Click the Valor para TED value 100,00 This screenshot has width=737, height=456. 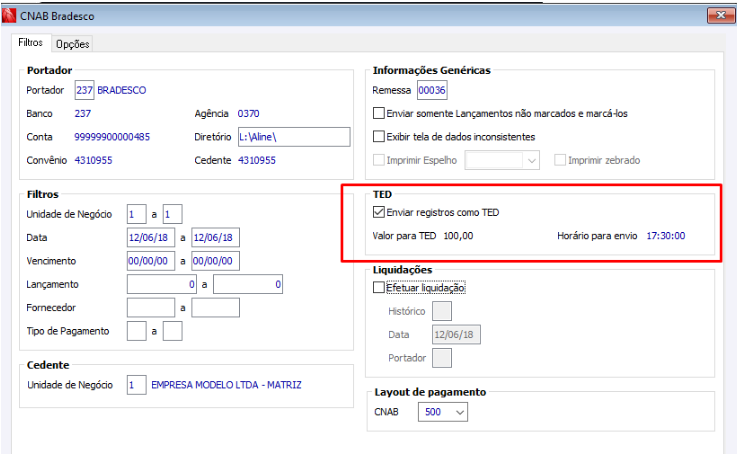pyautogui.click(x=458, y=236)
